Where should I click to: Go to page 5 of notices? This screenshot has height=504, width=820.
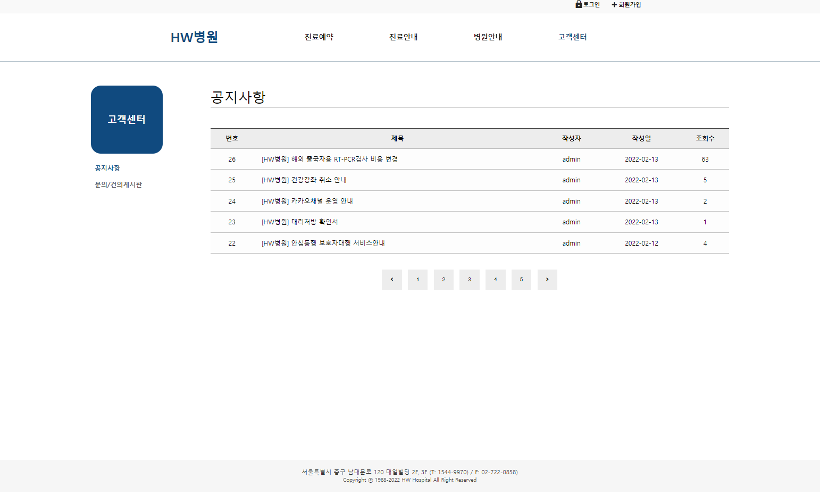(521, 279)
